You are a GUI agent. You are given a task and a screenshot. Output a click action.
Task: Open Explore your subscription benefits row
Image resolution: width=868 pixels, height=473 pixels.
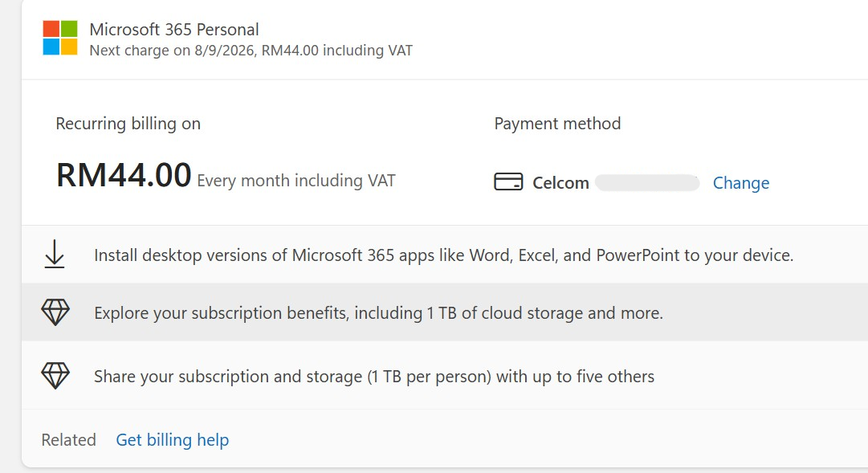445,312
